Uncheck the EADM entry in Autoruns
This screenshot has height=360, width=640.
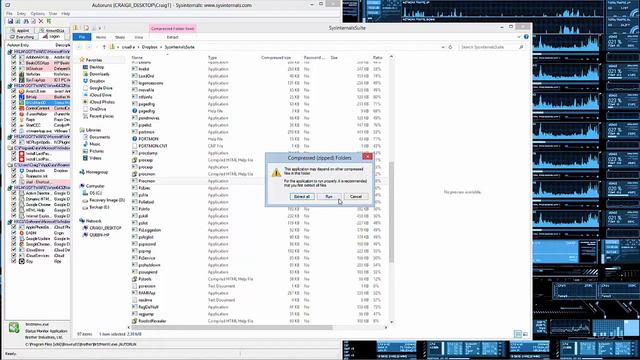pyautogui.click(x=14, y=233)
